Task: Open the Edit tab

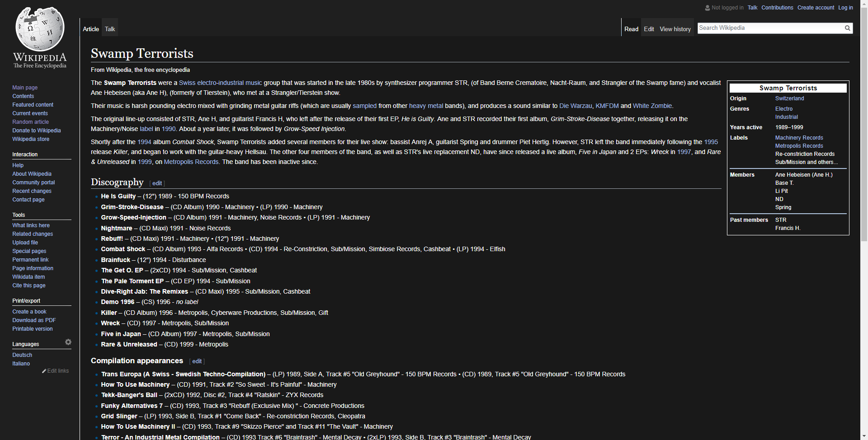Action: pyautogui.click(x=649, y=29)
